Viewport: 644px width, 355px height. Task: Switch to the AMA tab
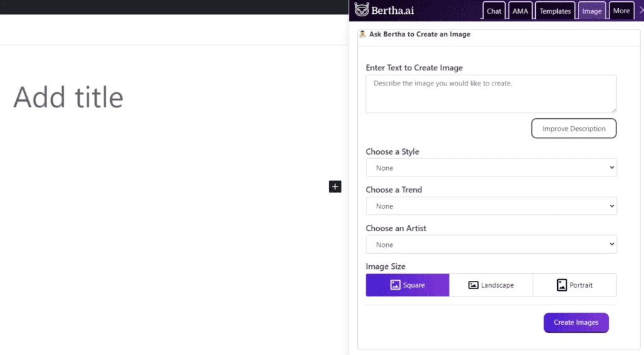pyautogui.click(x=521, y=11)
